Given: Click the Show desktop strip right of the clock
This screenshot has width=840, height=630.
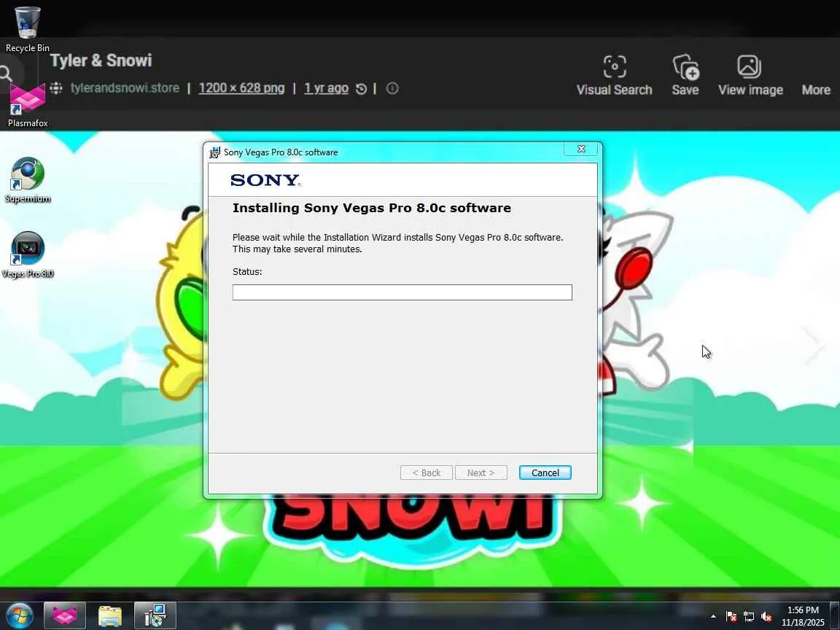Looking at the screenshot, I should (835, 615).
